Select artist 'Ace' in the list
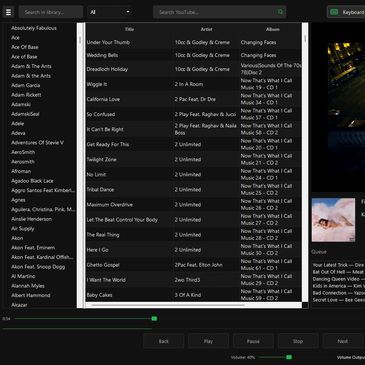The width and height of the screenshot is (365, 365). click(x=15, y=38)
